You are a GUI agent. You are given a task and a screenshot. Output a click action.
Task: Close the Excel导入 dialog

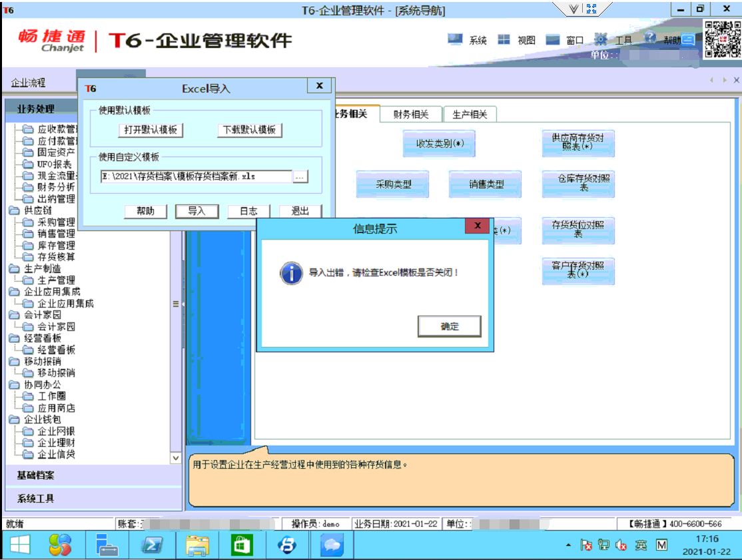coord(320,86)
